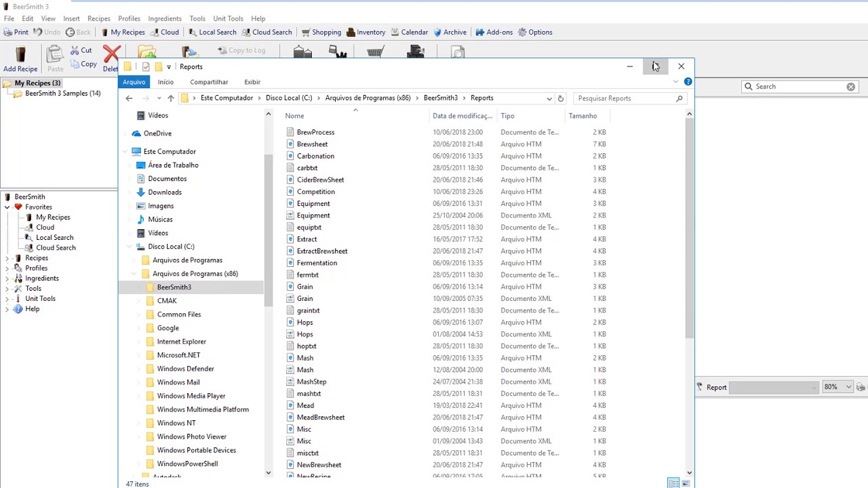Expand Explorer ribbon chevron

click(675, 82)
